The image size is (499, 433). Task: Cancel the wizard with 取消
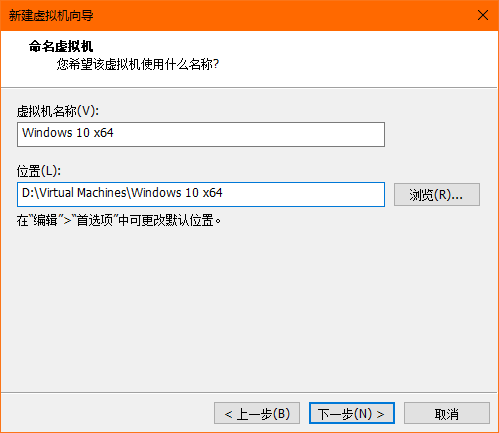447,413
